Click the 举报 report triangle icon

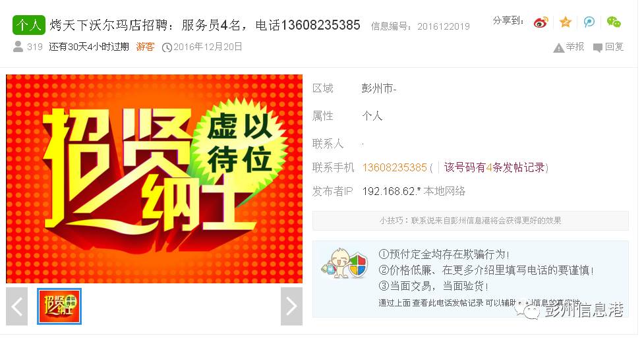click(558, 48)
